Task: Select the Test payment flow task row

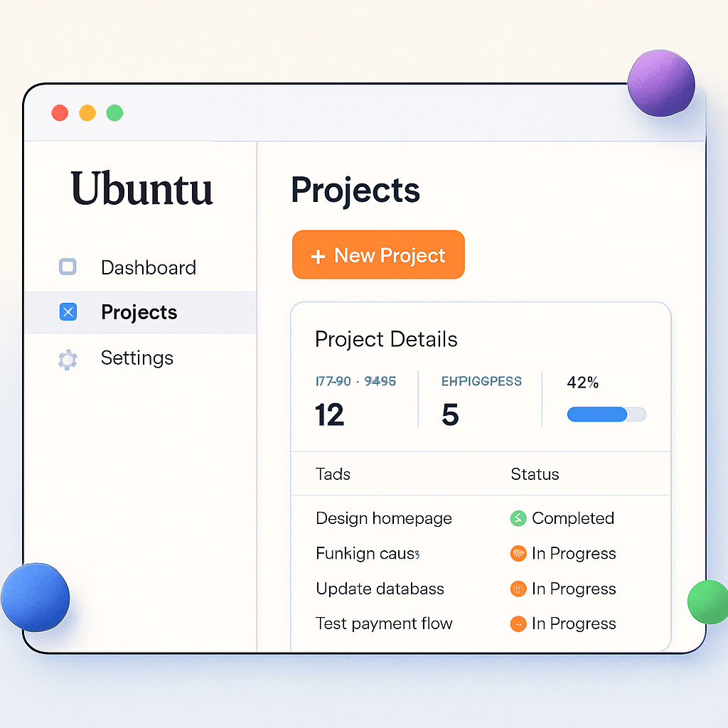Action: [x=481, y=623]
